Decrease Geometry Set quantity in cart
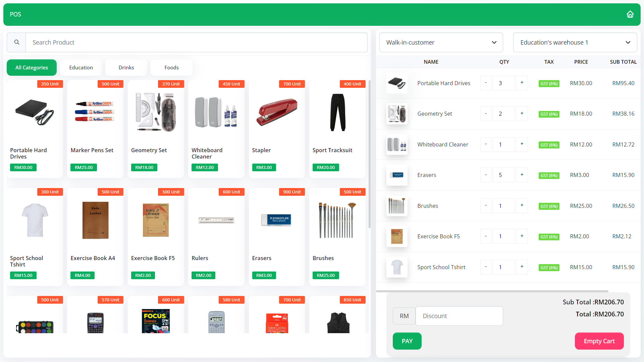This screenshot has height=362, width=644. (486, 114)
